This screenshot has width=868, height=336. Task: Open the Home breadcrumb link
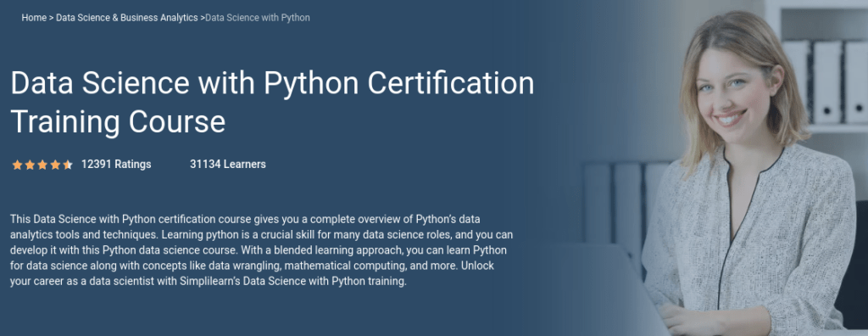[34, 18]
